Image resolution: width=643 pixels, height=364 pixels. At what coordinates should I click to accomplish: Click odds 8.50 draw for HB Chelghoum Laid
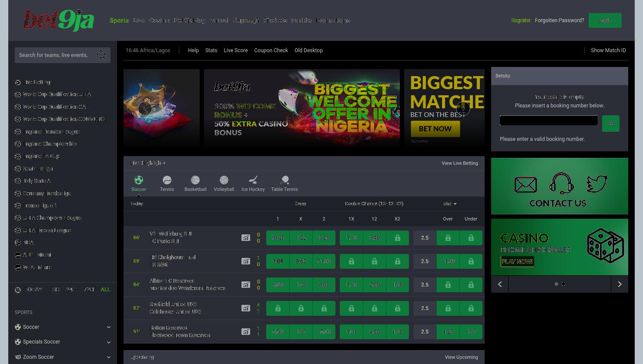tap(301, 261)
